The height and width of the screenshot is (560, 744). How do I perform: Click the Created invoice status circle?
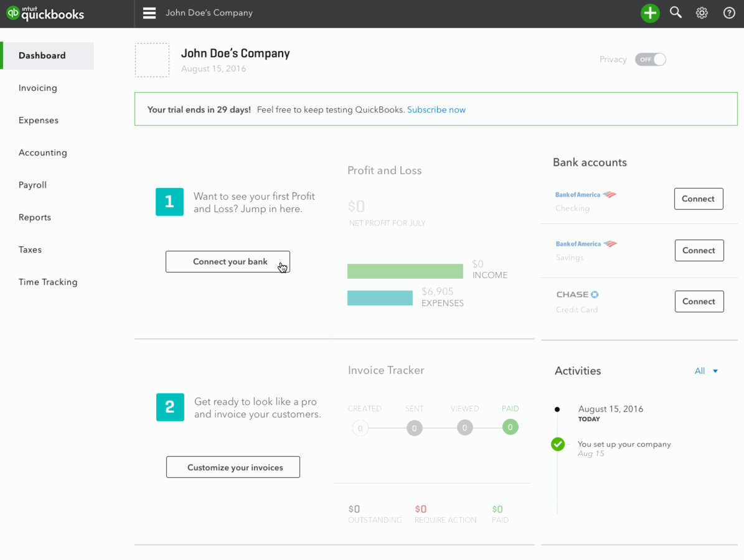(360, 428)
